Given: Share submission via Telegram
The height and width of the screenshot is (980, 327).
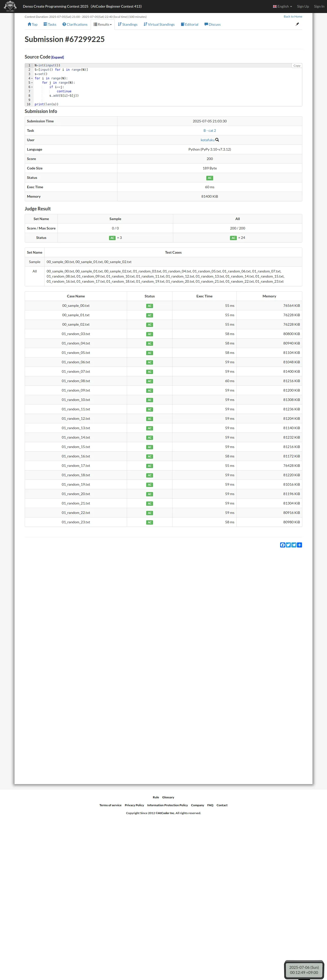Looking at the screenshot, I should pyautogui.click(x=294, y=545).
